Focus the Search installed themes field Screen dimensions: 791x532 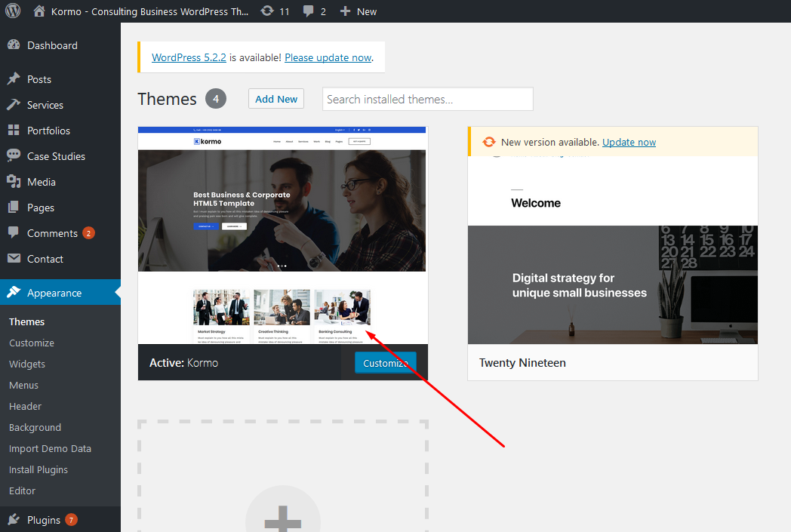click(x=427, y=99)
